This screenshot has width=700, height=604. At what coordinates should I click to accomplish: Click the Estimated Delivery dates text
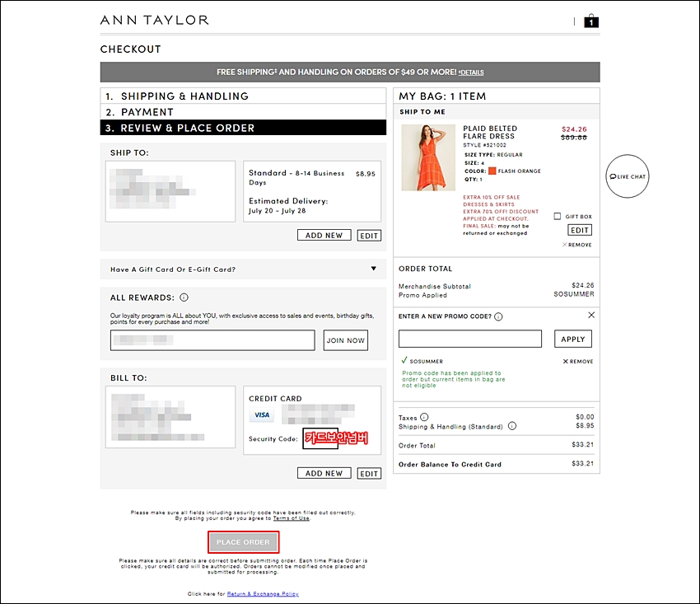[x=278, y=211]
